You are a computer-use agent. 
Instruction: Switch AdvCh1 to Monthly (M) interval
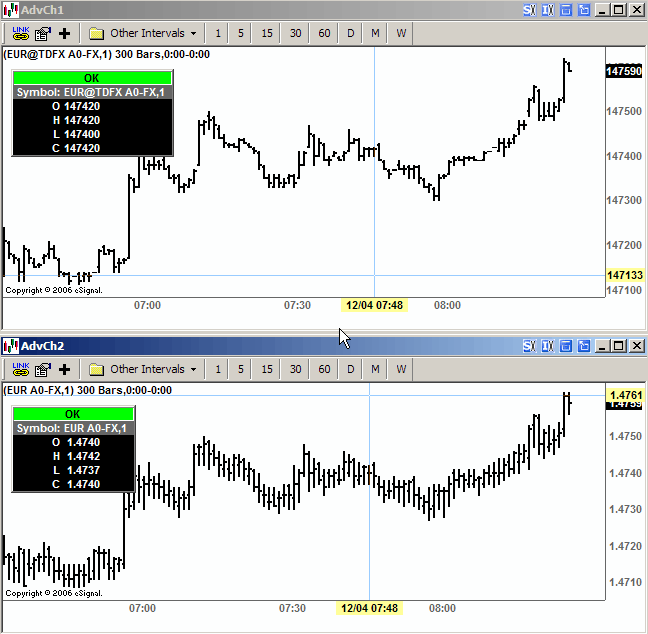[x=375, y=33]
